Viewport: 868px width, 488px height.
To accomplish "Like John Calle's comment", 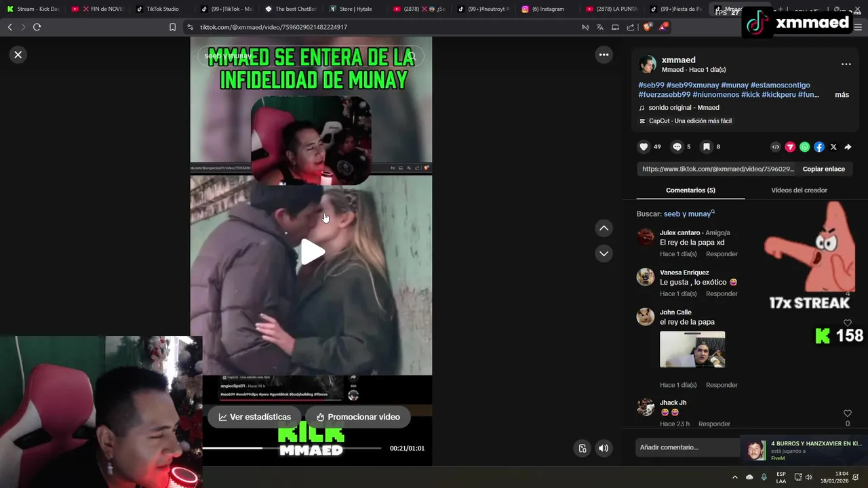I will tap(847, 323).
